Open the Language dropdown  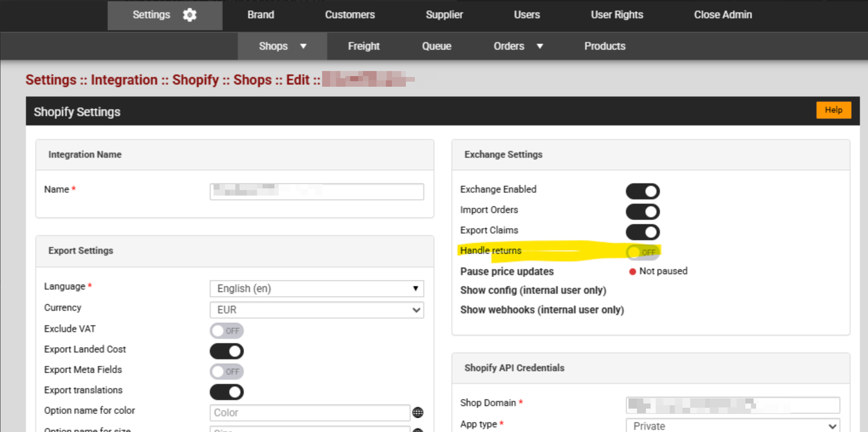(317, 289)
